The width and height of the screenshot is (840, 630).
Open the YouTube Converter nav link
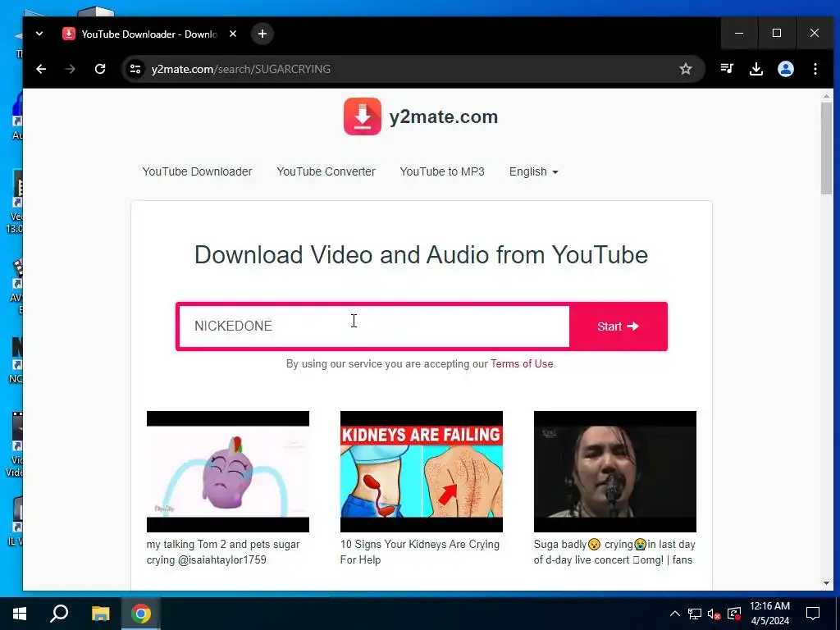click(x=326, y=171)
